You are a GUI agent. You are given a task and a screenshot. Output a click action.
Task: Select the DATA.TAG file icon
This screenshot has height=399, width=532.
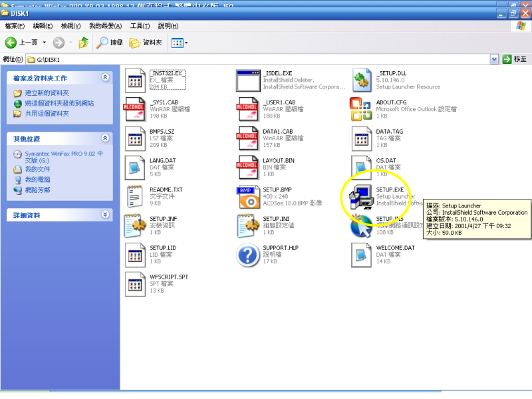tap(361, 138)
